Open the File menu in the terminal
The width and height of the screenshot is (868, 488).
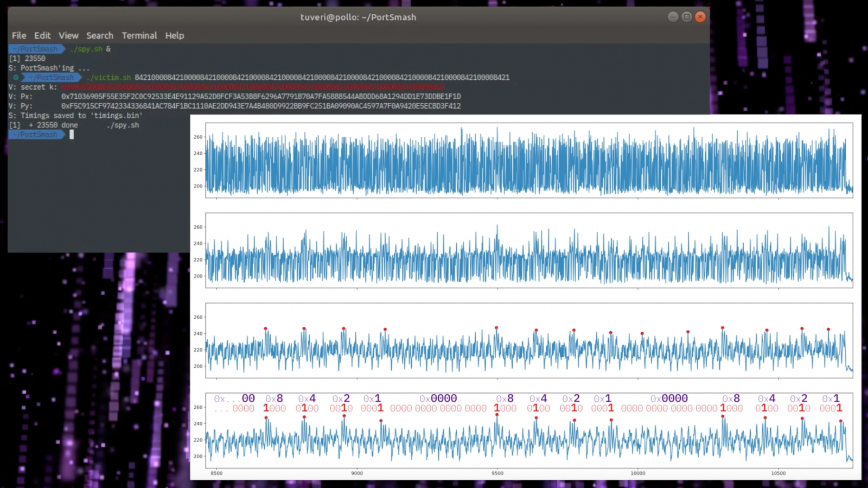coord(19,35)
